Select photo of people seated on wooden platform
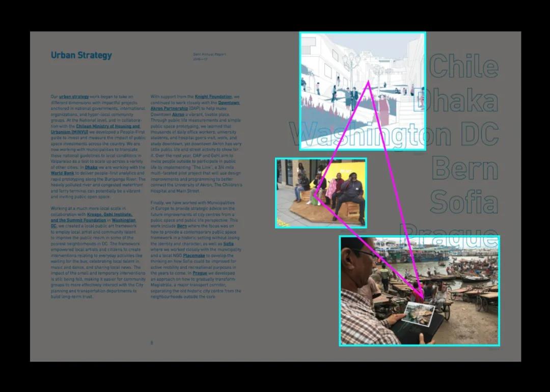This screenshot has height=392, width=550. point(321,193)
